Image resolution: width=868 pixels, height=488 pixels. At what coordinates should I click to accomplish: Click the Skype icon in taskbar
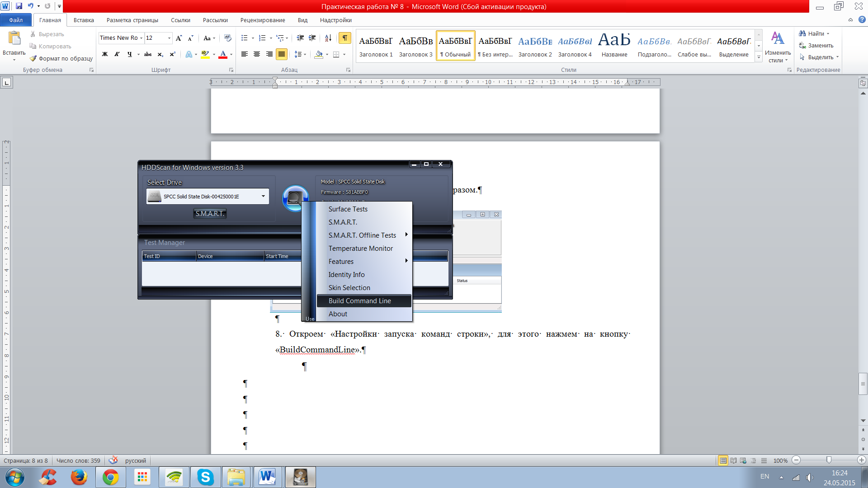pyautogui.click(x=205, y=477)
